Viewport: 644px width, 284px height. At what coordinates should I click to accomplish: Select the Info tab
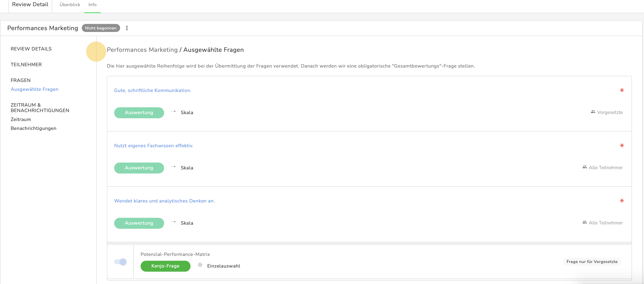pyautogui.click(x=92, y=5)
